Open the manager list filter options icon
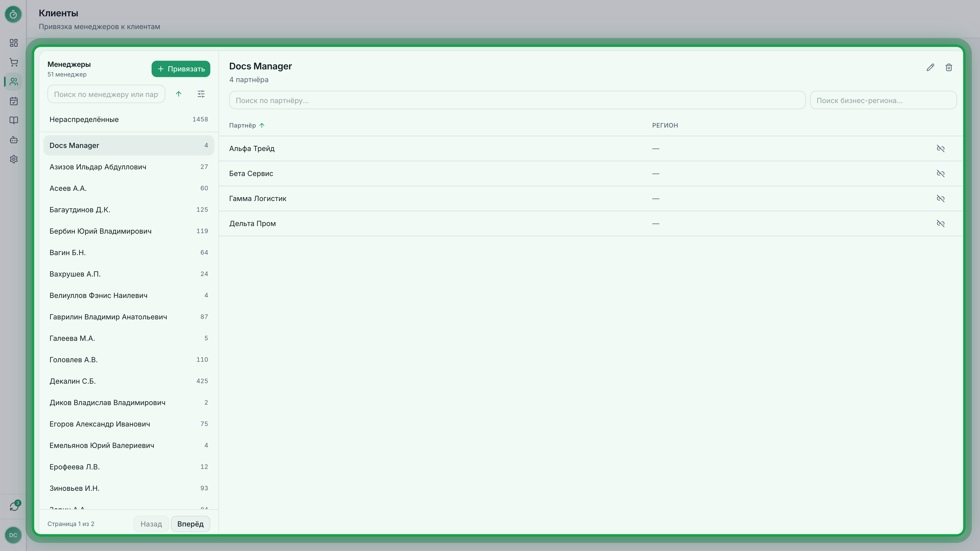Viewport: 980px width, 551px height. 201,94
